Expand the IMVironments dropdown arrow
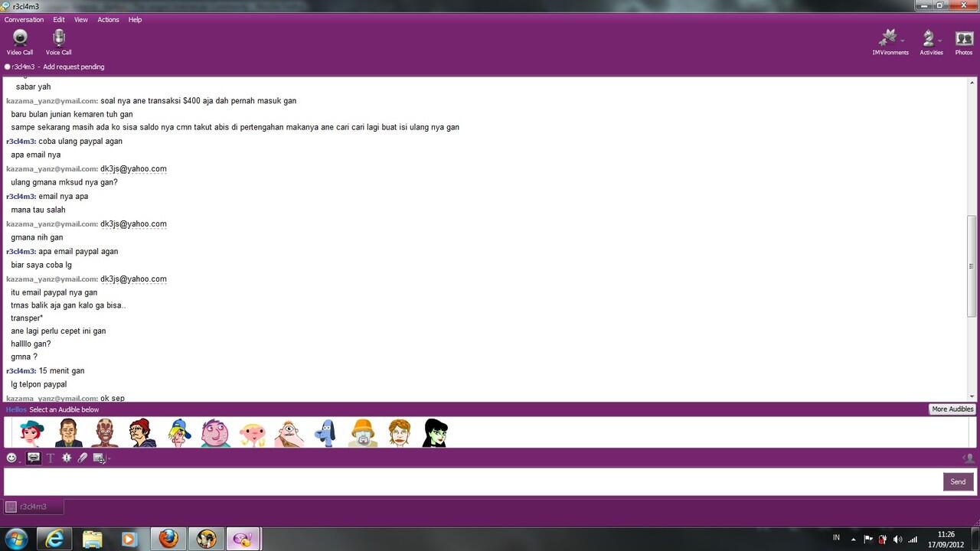Screen dimensions: 980x551 (x=903, y=40)
